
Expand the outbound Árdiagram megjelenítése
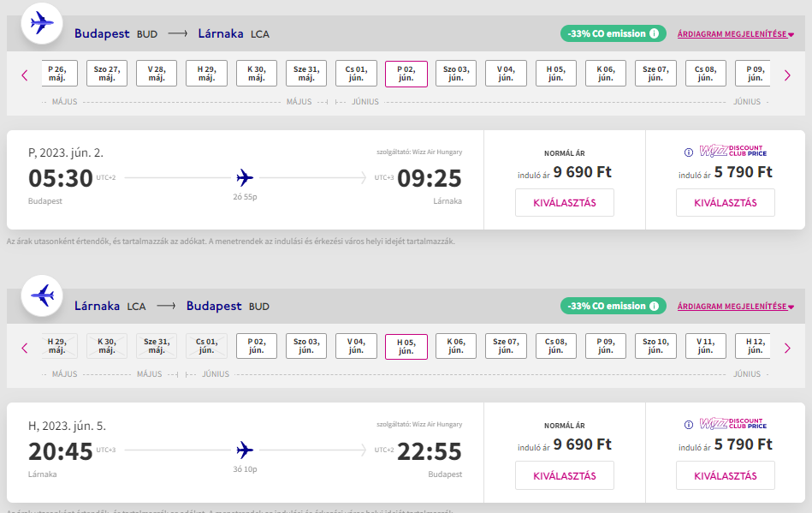click(735, 34)
